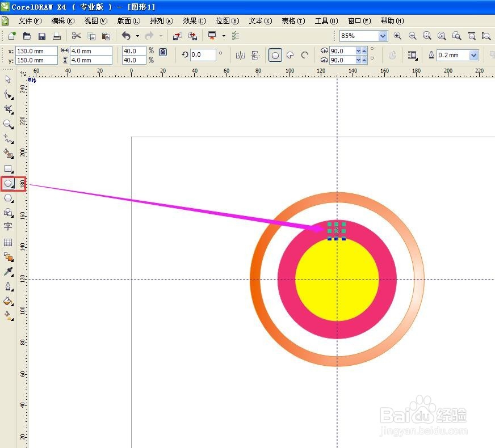
Task: Open the outline width dropdown
Action: click(x=473, y=56)
